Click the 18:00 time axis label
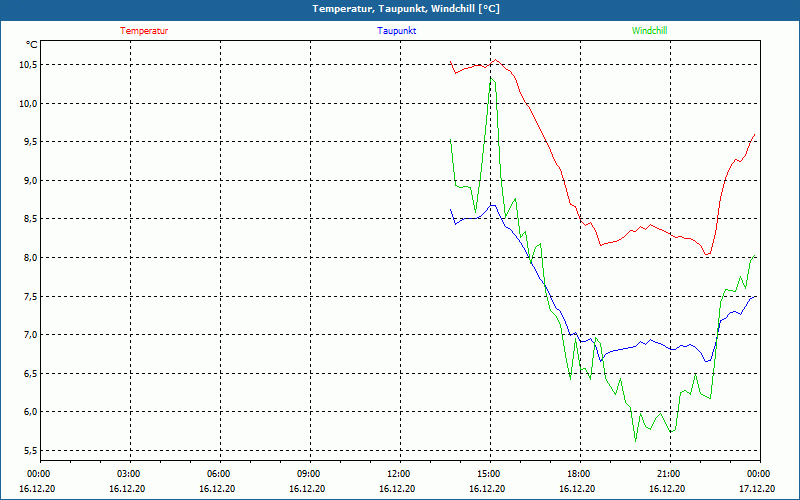This screenshot has height=500, width=800. 579,473
